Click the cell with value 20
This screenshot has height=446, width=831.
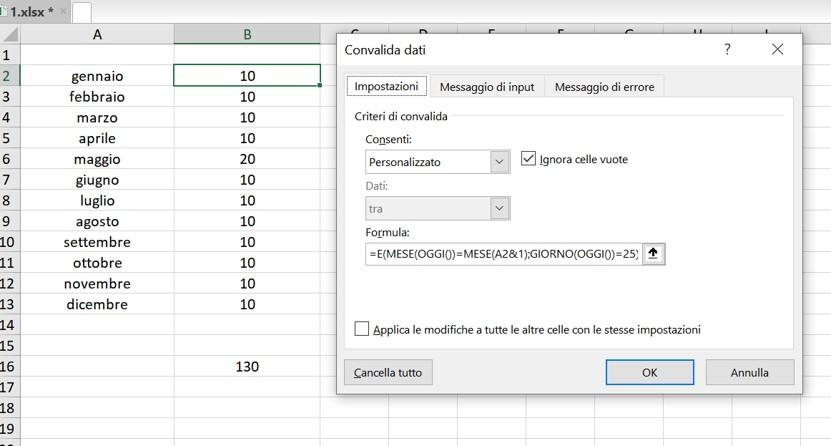247,159
